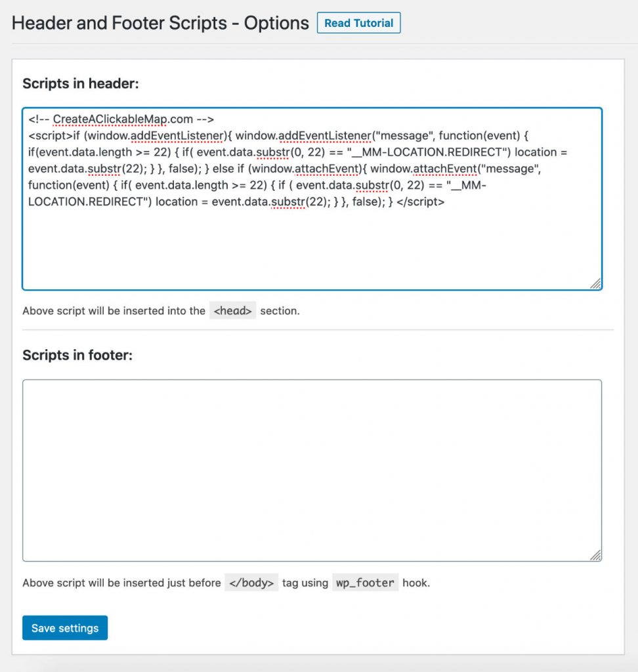638x672 pixels.
Task: Grab the header textarea resize handle
Action: [595, 283]
